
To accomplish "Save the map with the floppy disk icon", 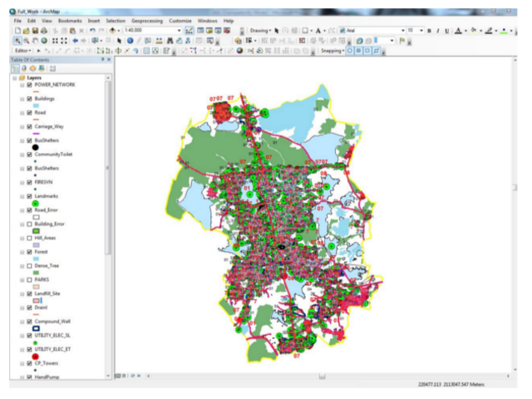I will tap(35, 31).
